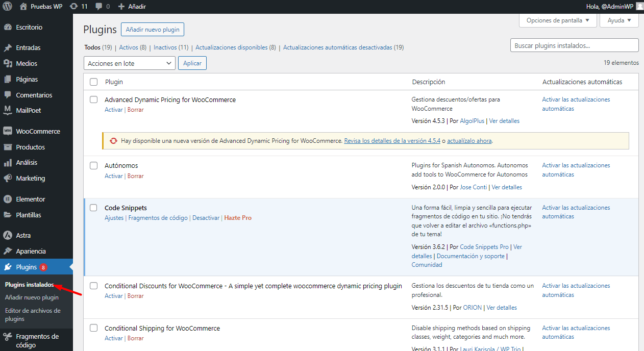The height and width of the screenshot is (351, 644).
Task: Open Editor de archivos de plugins submenu
Action: point(33,315)
